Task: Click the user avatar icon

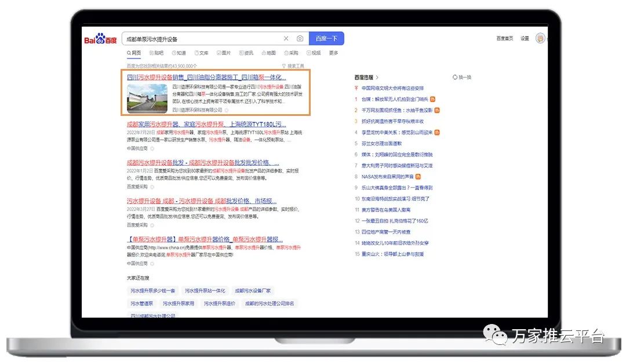Action: click(x=541, y=38)
